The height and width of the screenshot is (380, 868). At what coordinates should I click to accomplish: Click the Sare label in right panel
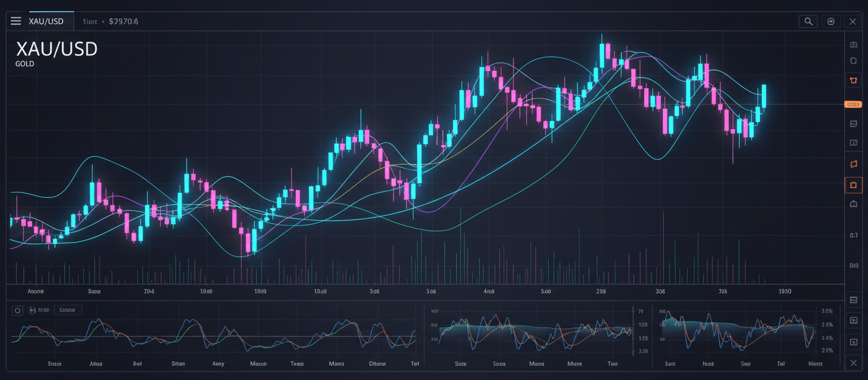click(x=670, y=364)
